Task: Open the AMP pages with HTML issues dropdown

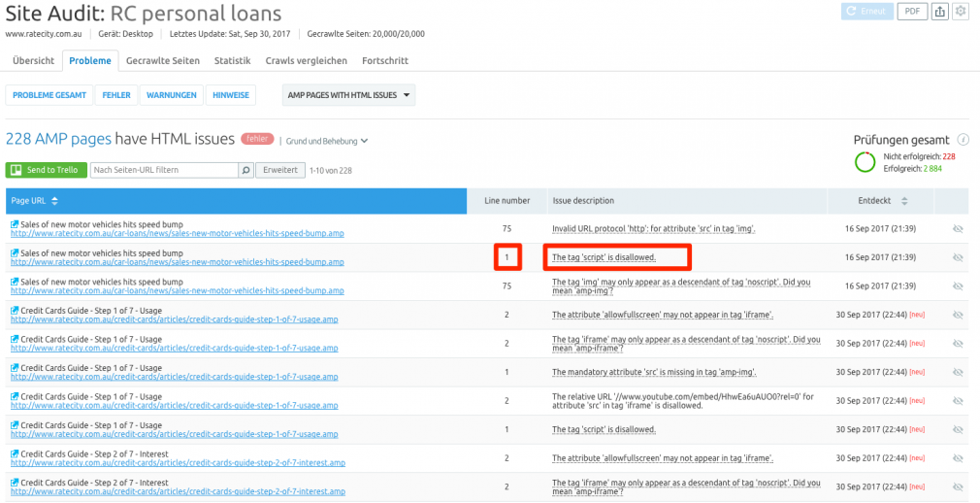Action: coord(348,95)
